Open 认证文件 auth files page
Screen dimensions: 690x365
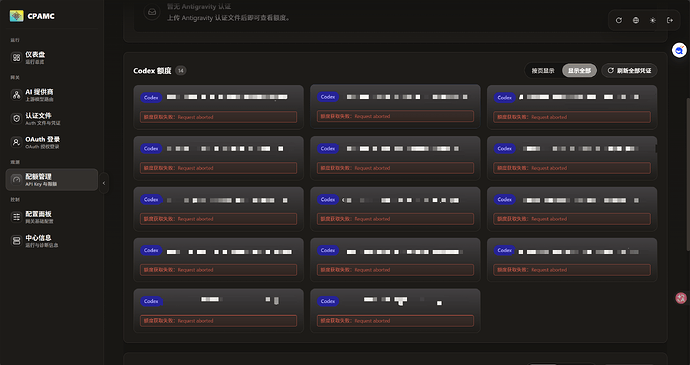pos(51,119)
